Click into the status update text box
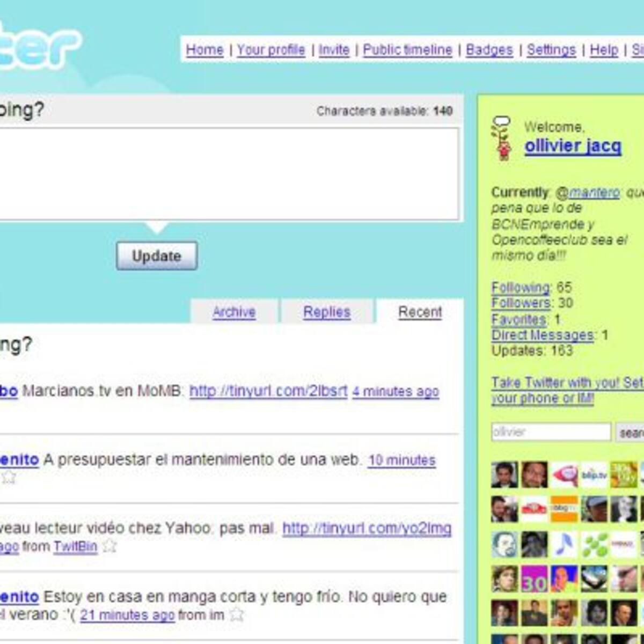 coord(229,174)
